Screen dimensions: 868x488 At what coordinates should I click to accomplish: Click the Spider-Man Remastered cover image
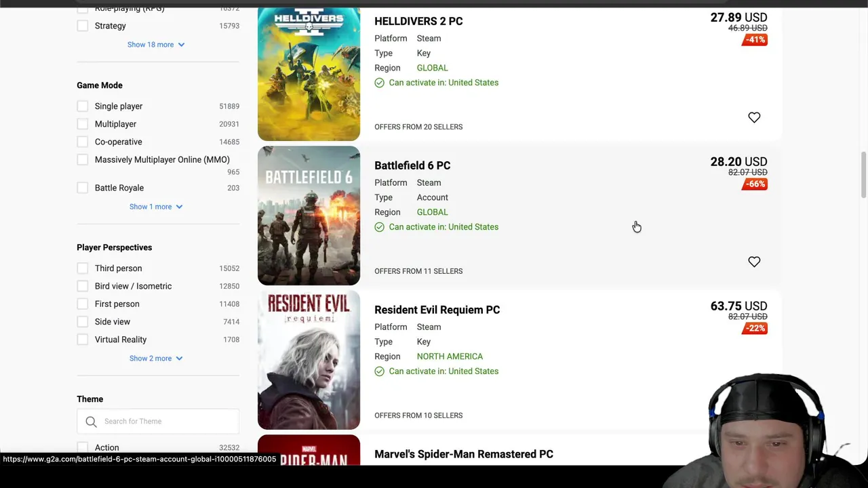[309, 450]
